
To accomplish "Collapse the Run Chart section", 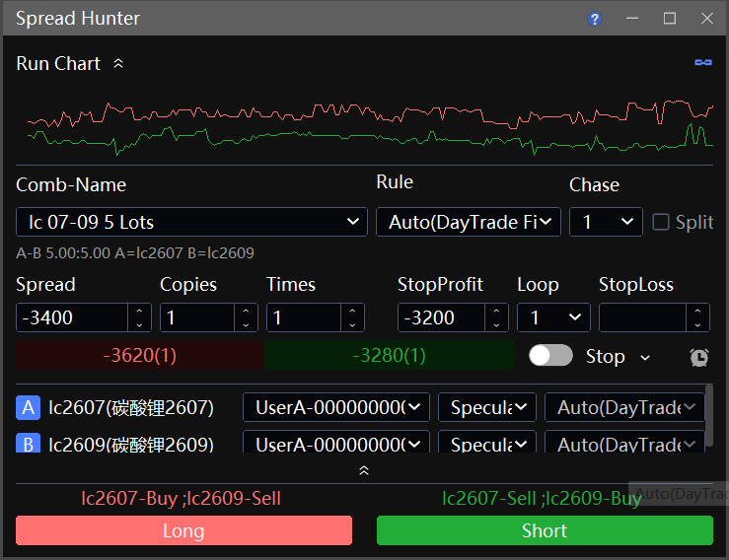I will [x=118, y=63].
